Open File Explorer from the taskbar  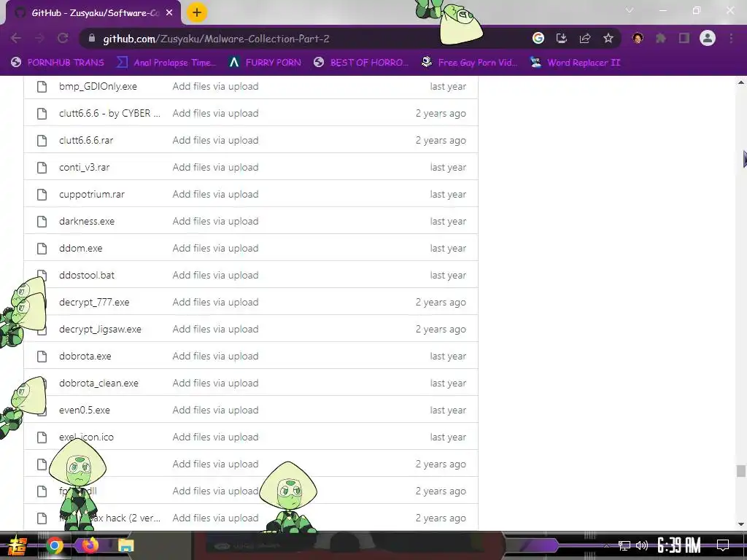[x=125, y=545]
